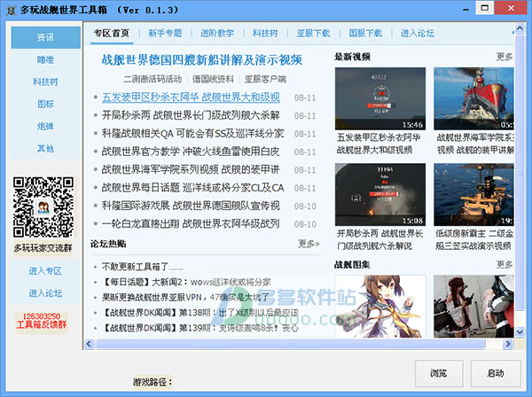The image size is (532, 397).
Task: Open news 战舰世界海军学院系列视频 战舰的装甲讲
Action: (x=191, y=169)
